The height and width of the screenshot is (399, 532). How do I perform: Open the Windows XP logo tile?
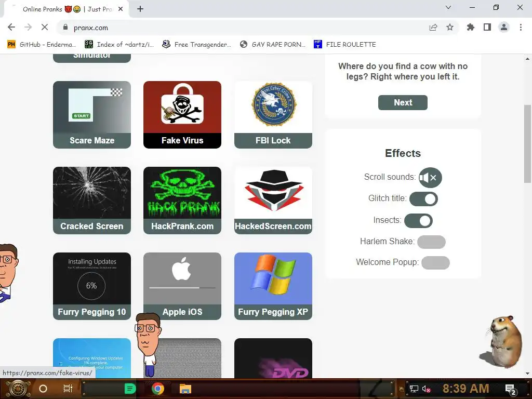[273, 286]
